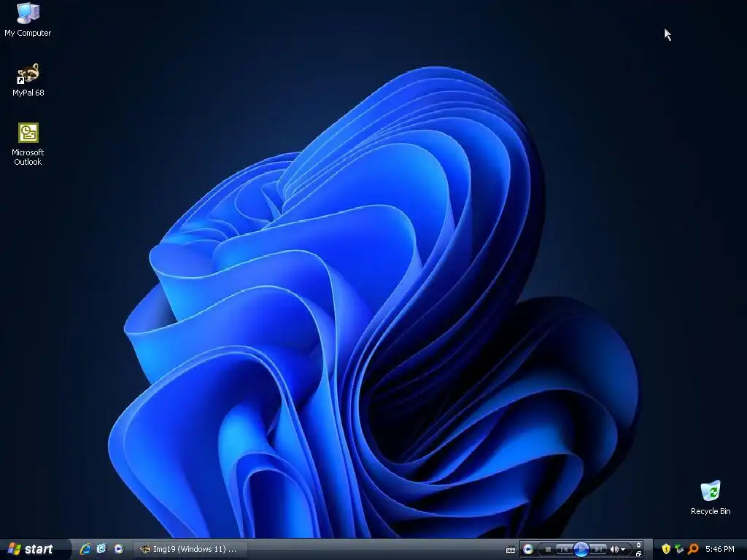Switch to Img19 (Windows 11) taskbar window
The width and height of the screenshot is (747, 560).
(190, 549)
